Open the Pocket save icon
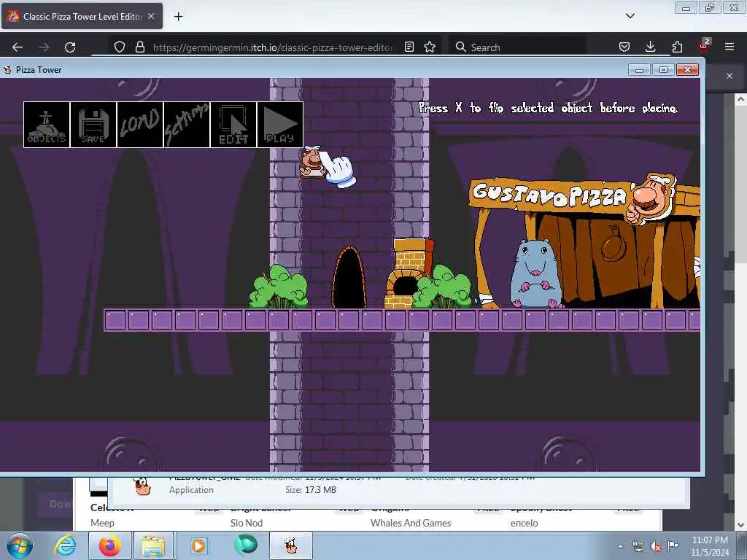 click(624, 47)
